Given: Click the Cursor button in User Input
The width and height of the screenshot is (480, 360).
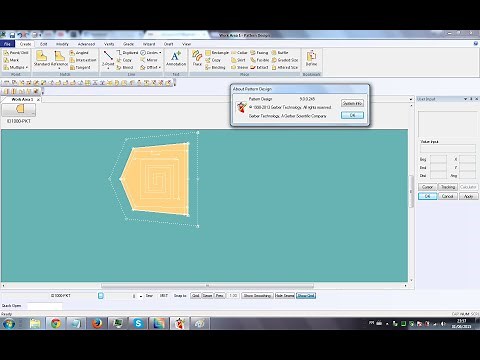Looking at the screenshot, I should click(427, 187).
